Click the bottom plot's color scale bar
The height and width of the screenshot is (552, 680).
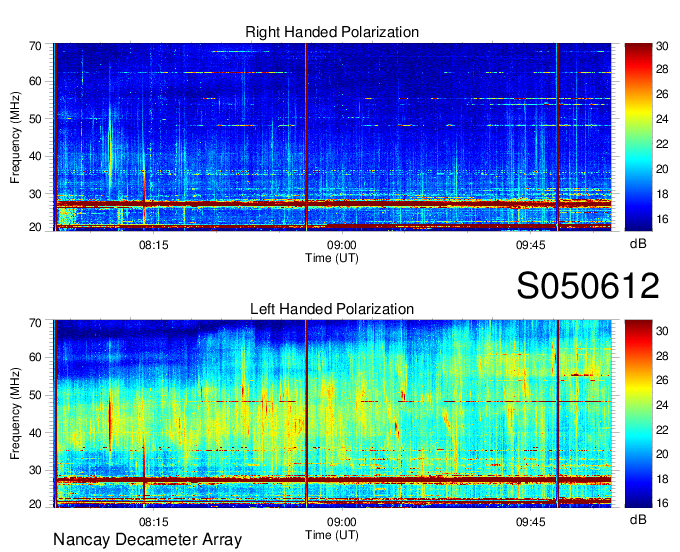click(x=638, y=414)
